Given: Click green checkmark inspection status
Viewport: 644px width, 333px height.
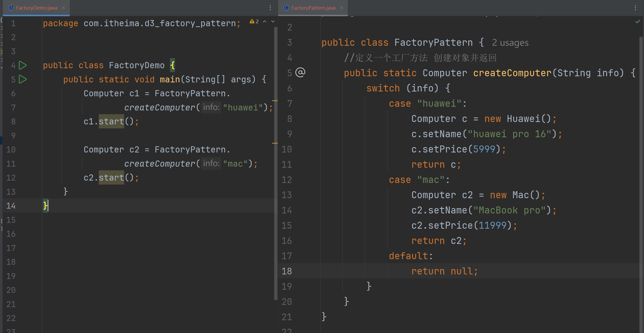Looking at the screenshot, I should pos(638,21).
